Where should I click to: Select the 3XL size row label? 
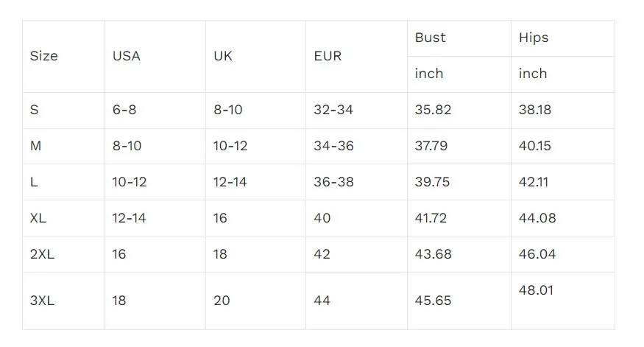pos(42,301)
